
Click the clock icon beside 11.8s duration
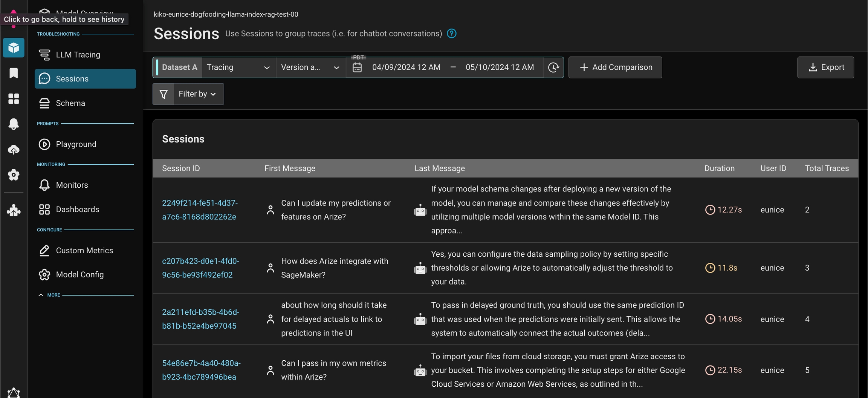[710, 268]
